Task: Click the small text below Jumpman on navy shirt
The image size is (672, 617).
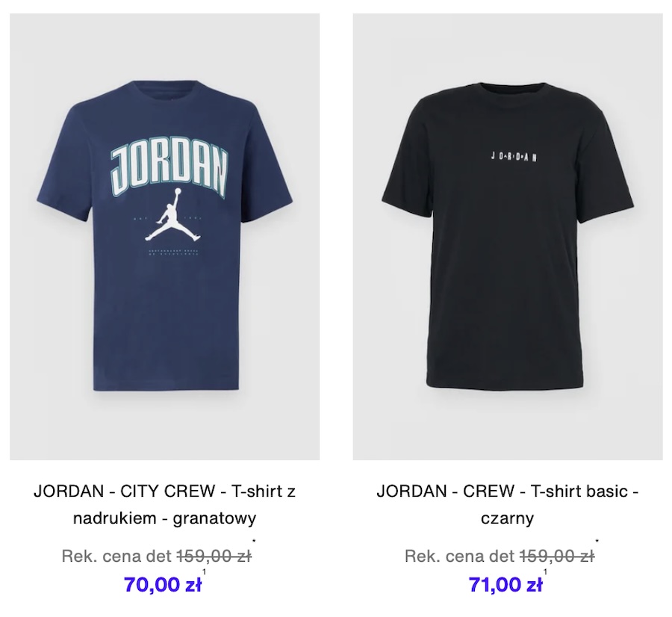Action: coord(173,252)
